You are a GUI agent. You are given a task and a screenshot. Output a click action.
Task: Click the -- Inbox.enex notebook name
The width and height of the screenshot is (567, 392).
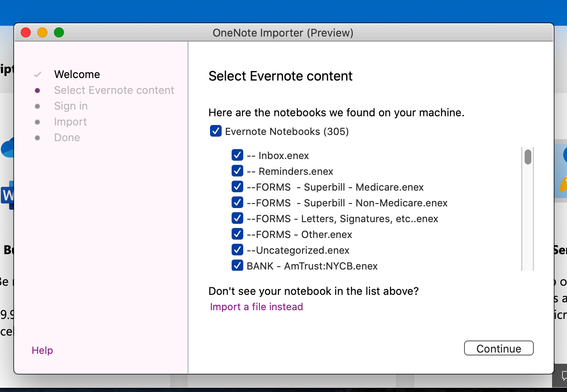pyautogui.click(x=278, y=156)
